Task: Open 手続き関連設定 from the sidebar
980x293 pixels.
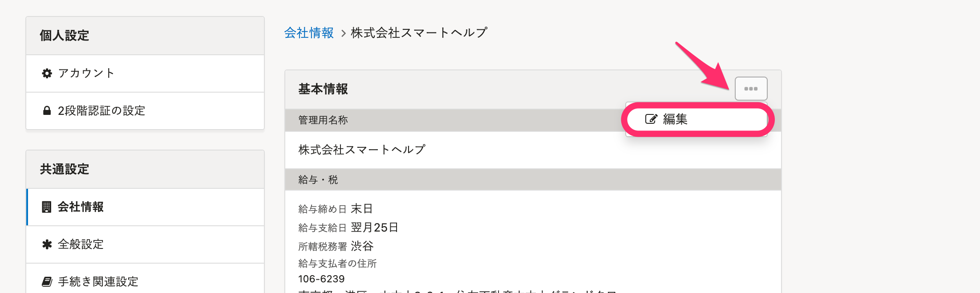Action: 145,281
